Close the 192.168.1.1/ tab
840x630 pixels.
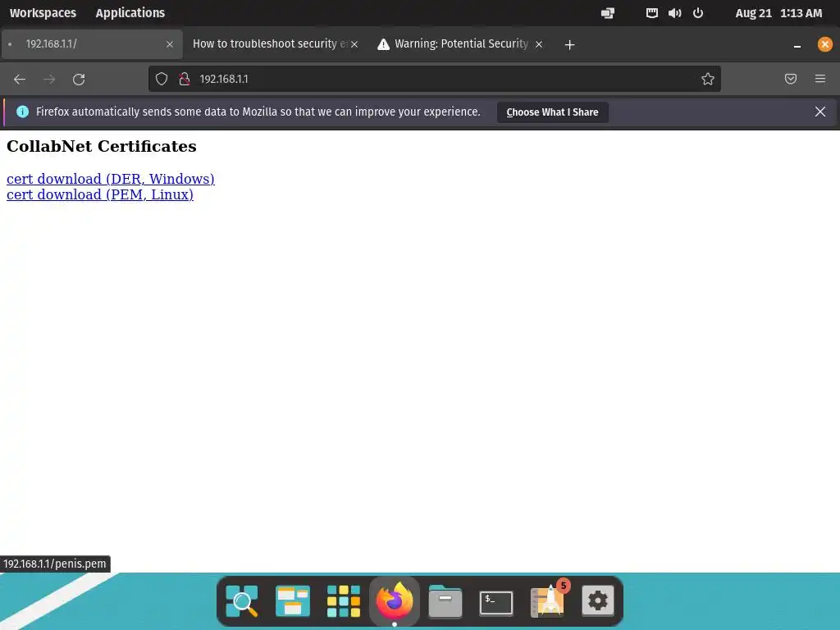click(x=170, y=44)
